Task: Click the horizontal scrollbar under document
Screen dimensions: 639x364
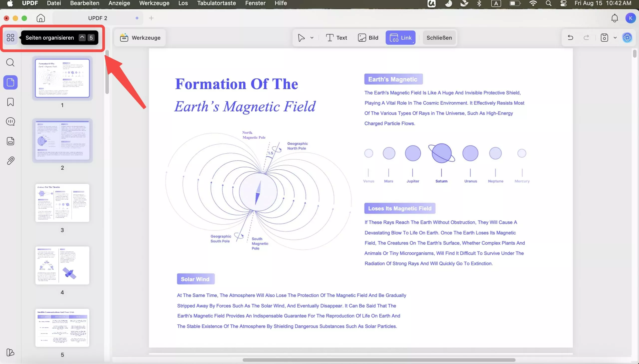Action: coord(379,360)
